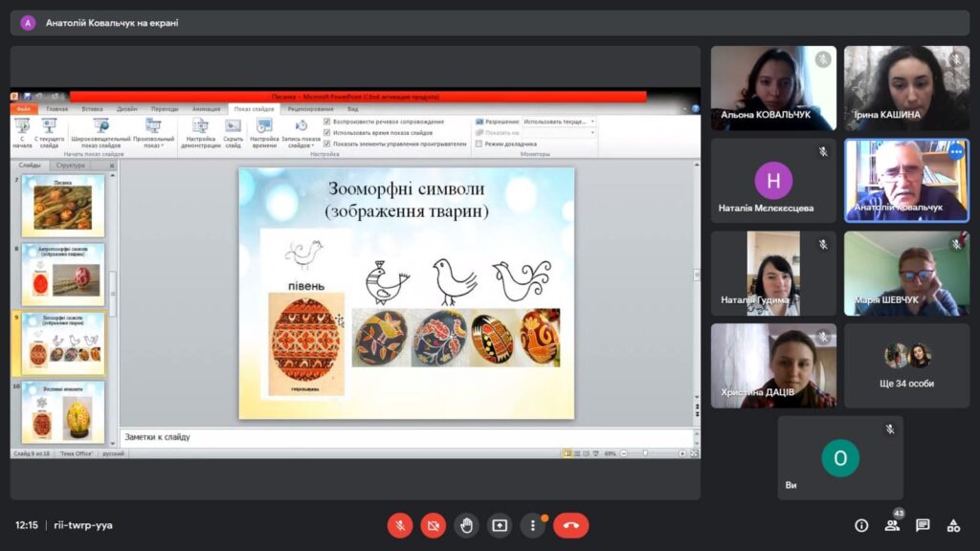Viewport: 980px width, 551px height.
Task: Switch to the 'Структура' pane tab
Action: tap(71, 165)
